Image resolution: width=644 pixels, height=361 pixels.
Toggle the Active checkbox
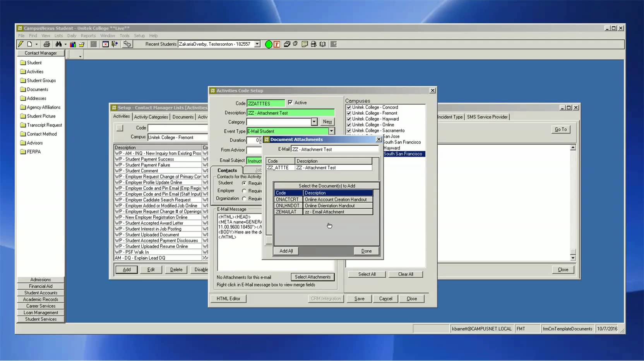(290, 103)
